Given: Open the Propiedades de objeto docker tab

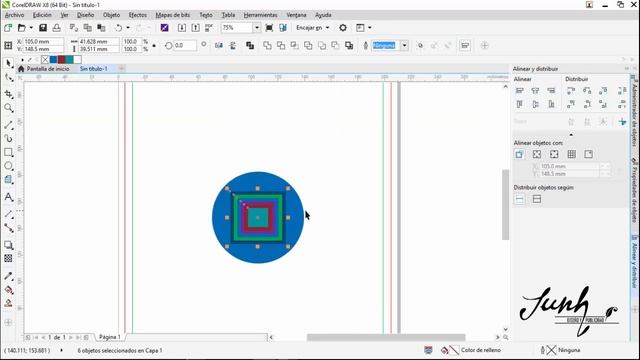Looking at the screenshot, I should click(635, 189).
